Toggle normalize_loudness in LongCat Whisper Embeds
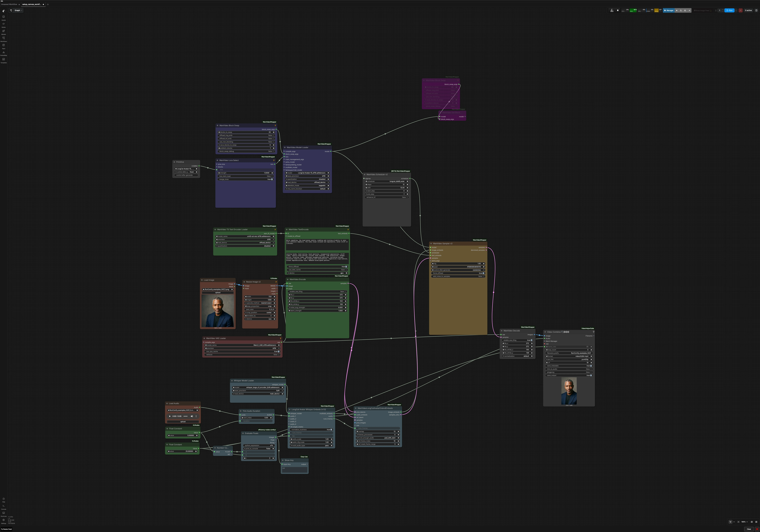 [x=311, y=430]
